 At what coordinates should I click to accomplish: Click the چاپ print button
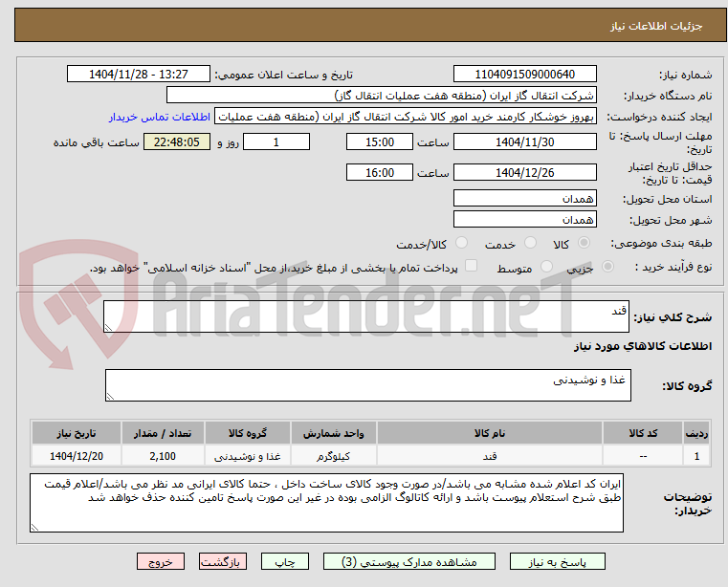[285, 561]
